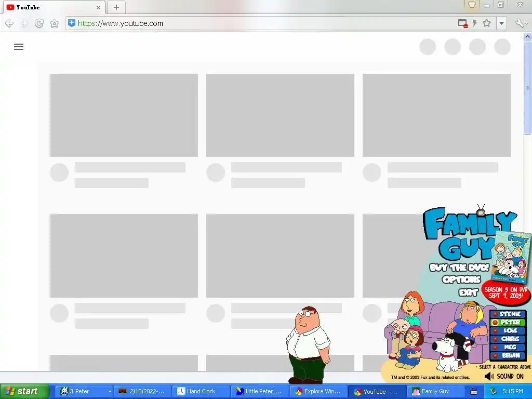
Task: Switch to Explore Win taskbar window
Action: tap(318, 391)
